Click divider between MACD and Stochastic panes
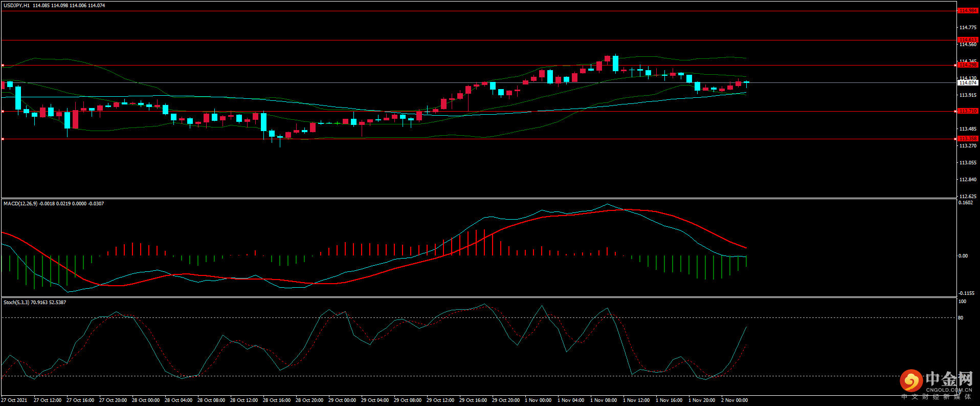This screenshot has width=980, height=406. [478, 297]
